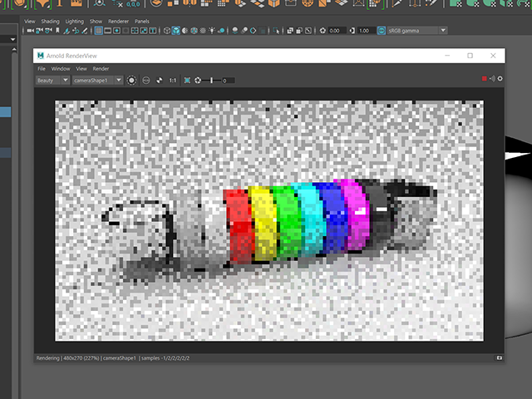Toggle the resolution gate display

[x=116, y=31]
